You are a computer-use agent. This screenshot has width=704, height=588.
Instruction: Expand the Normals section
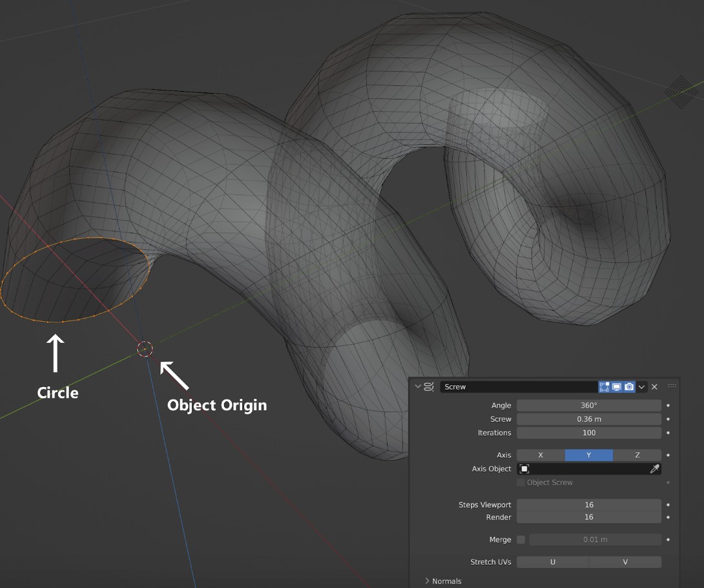(445, 581)
